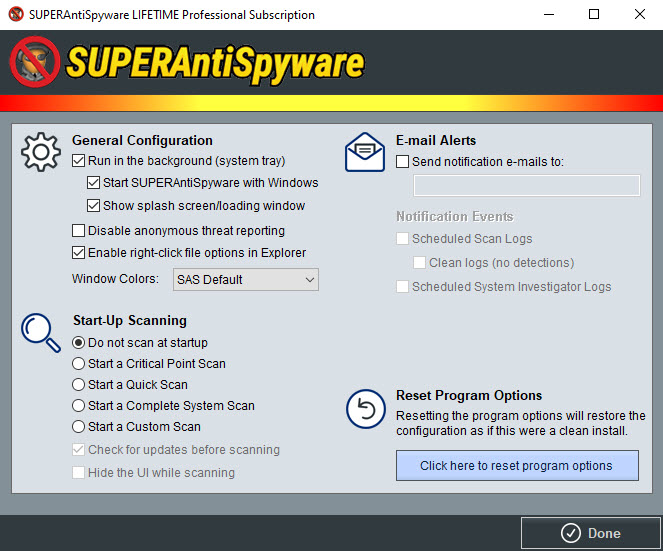Click the Done button
Image resolution: width=663 pixels, height=551 pixels.
591,533
